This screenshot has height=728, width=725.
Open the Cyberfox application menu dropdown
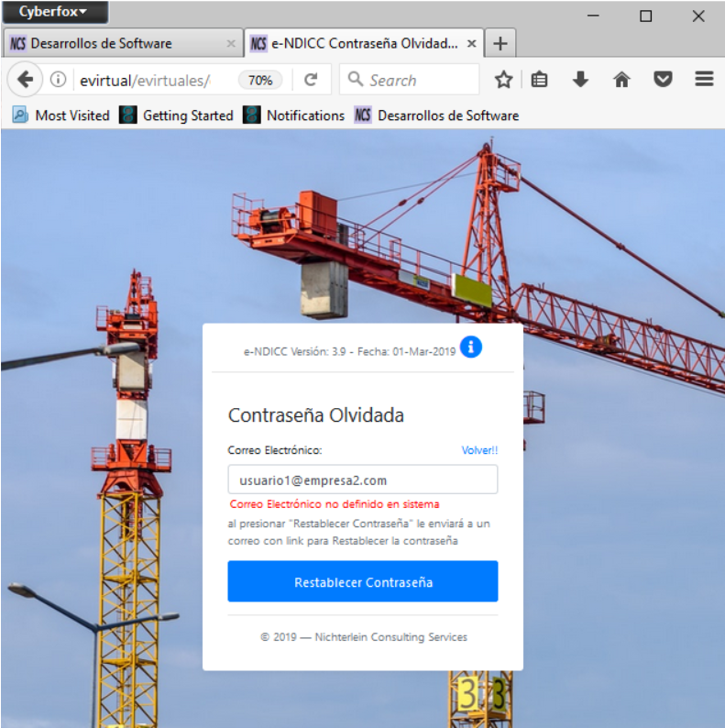point(54,12)
